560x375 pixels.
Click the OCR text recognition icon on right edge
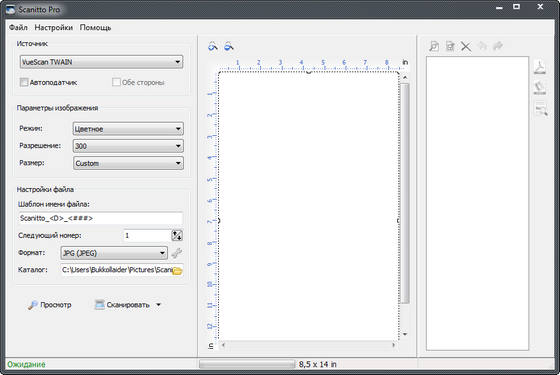click(x=541, y=109)
